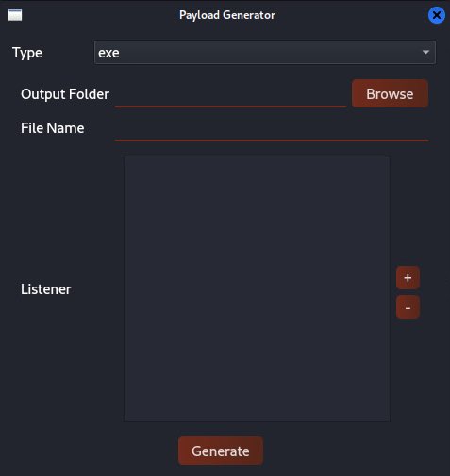Click the Generate button
The image size is (450, 476).
(x=221, y=451)
